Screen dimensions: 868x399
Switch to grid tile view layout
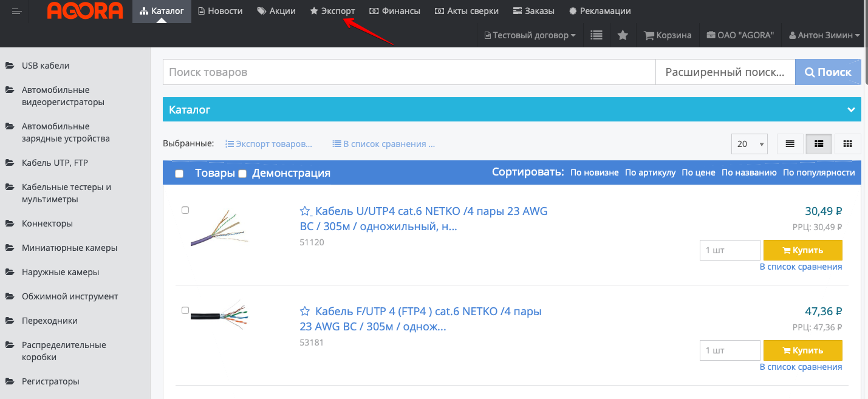coord(848,144)
